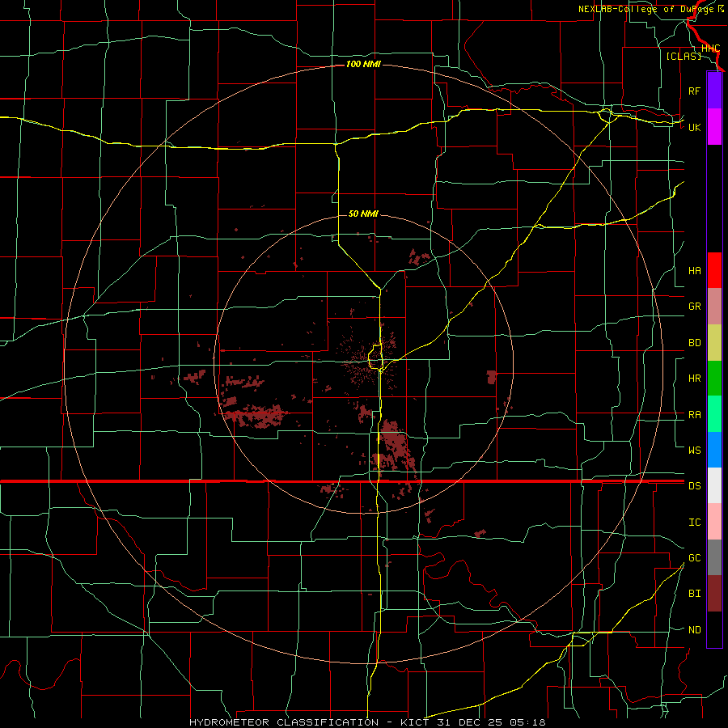
Task: Click the HR legend label
Action: click(x=694, y=379)
